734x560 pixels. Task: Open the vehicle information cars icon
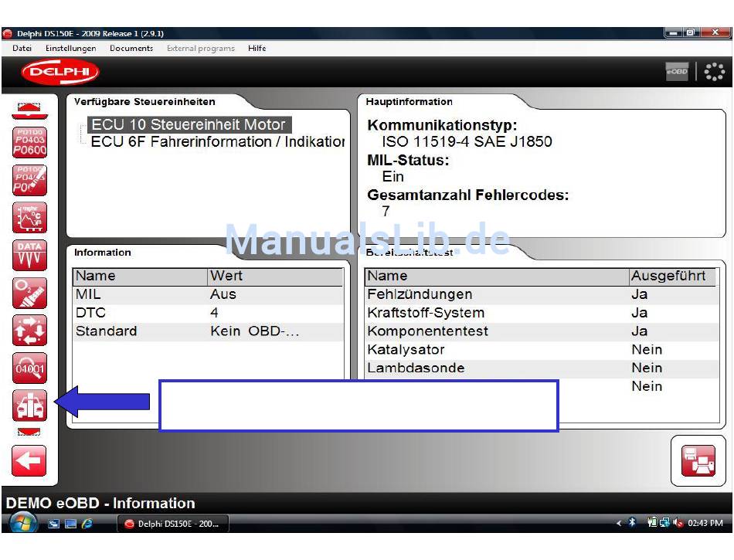(x=29, y=406)
